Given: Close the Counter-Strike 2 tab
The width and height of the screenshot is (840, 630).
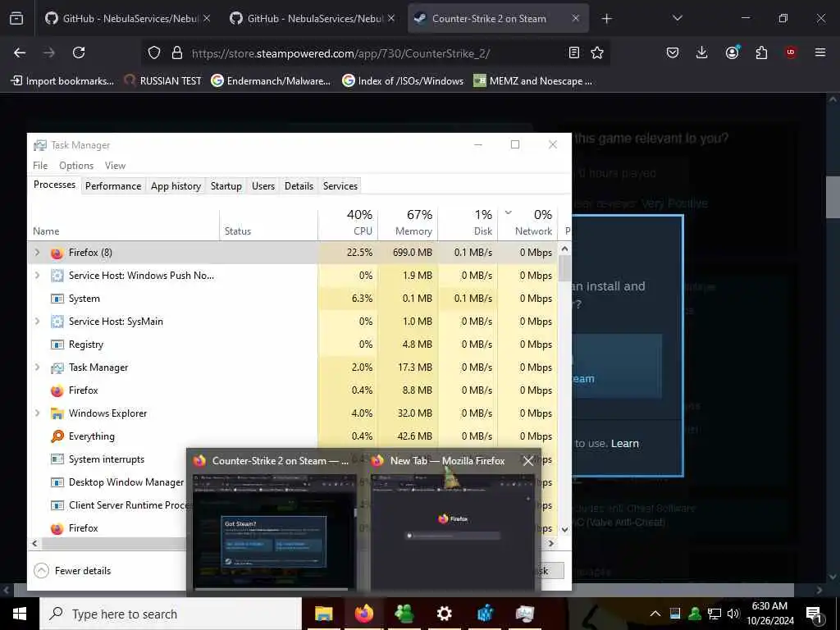Looking at the screenshot, I should [575, 18].
